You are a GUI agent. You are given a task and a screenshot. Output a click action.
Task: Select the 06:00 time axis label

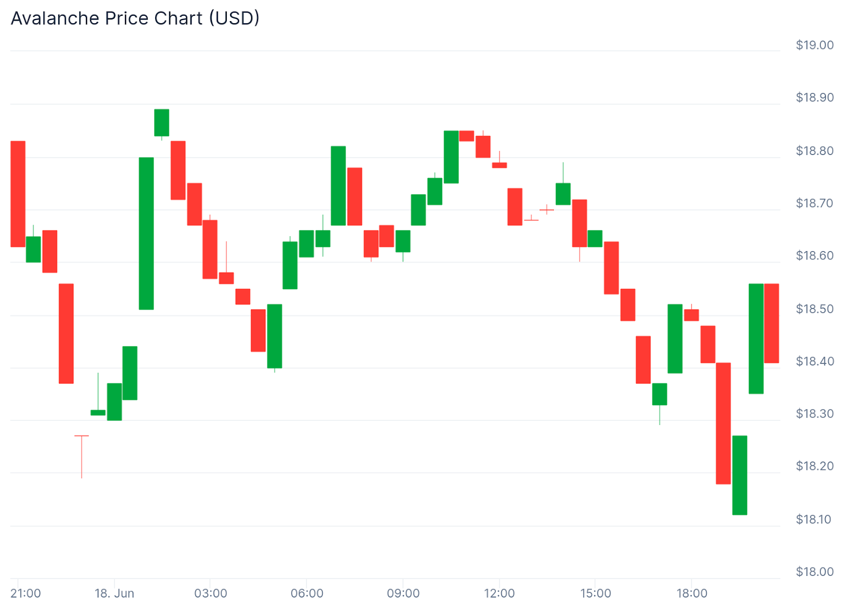pos(307,593)
